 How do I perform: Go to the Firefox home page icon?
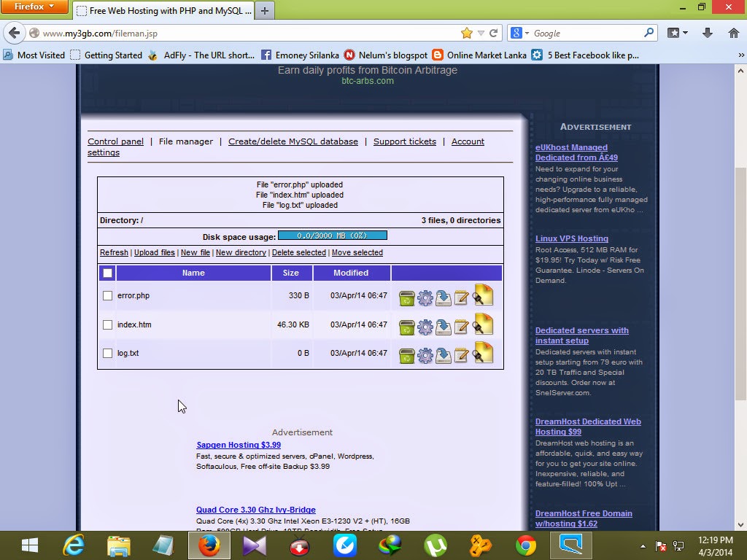pos(734,33)
